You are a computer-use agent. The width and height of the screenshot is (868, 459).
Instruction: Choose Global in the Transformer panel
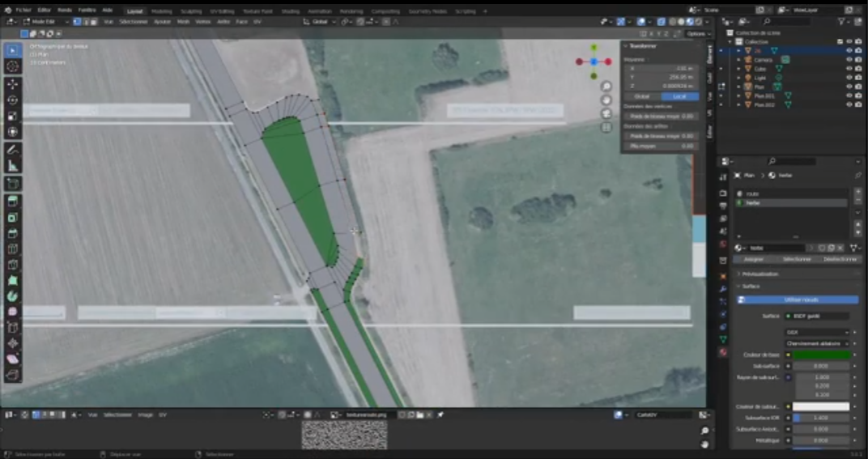(x=641, y=96)
